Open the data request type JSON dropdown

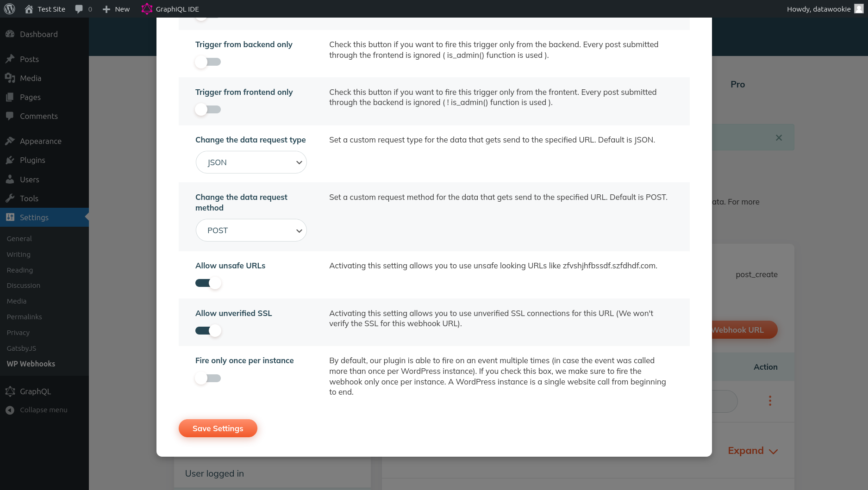click(251, 162)
